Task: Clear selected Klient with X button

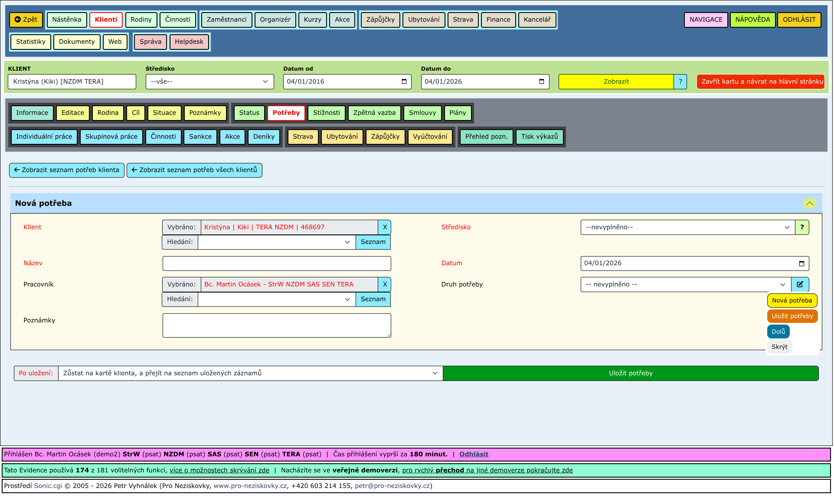Action: 384,227
